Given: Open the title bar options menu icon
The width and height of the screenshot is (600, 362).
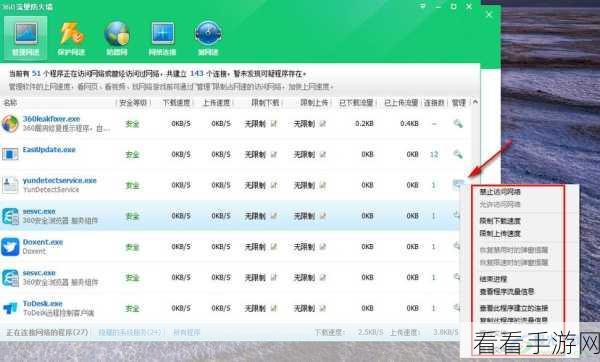Looking at the screenshot, I should pyautogui.click(x=423, y=6).
